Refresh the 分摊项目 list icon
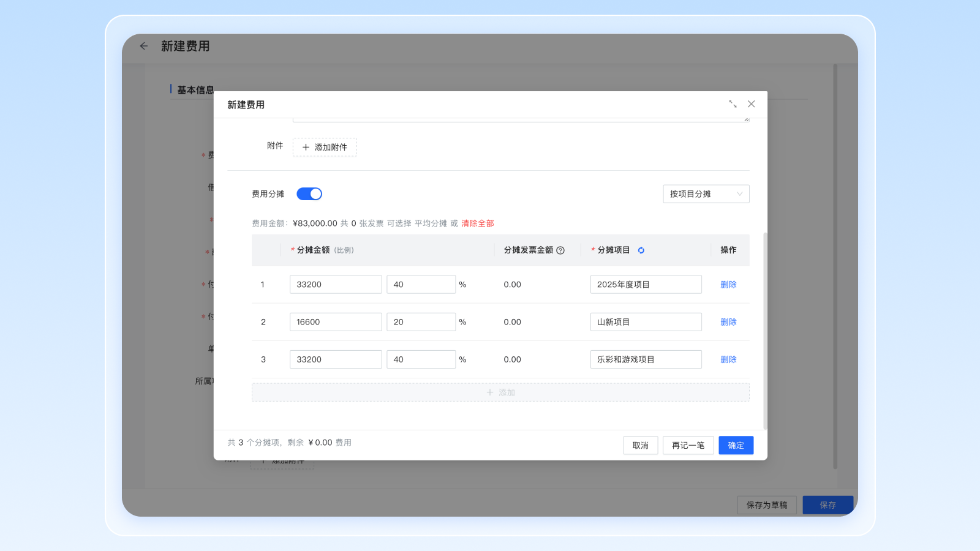This screenshot has height=551, width=980. [641, 250]
